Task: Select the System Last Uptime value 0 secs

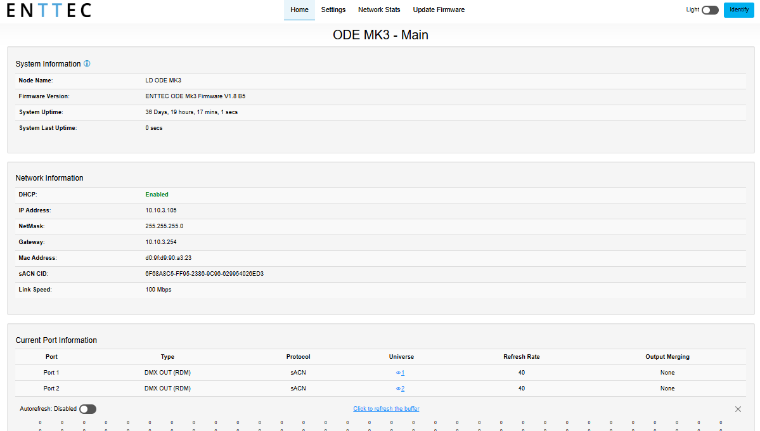Action: [x=154, y=128]
